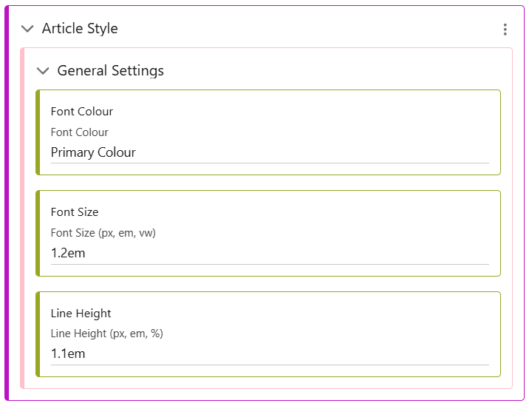Screen dimensions: 532x406
Task: Collapse the Article Style section chevron
Action: click(27, 29)
